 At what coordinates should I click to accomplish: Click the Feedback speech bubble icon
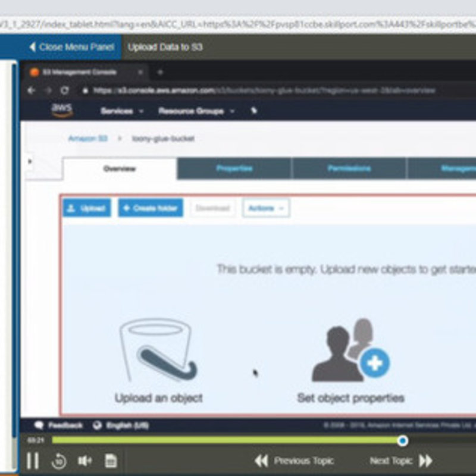coord(39,425)
